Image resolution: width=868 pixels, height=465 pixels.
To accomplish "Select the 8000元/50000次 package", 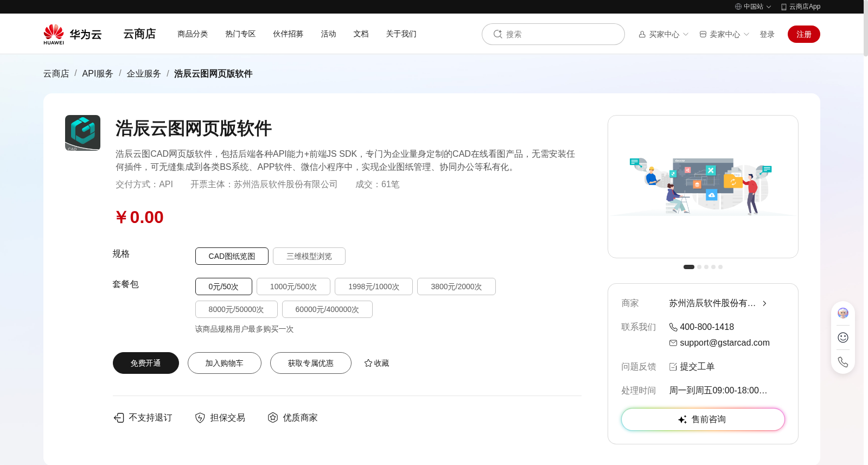I will [x=237, y=309].
